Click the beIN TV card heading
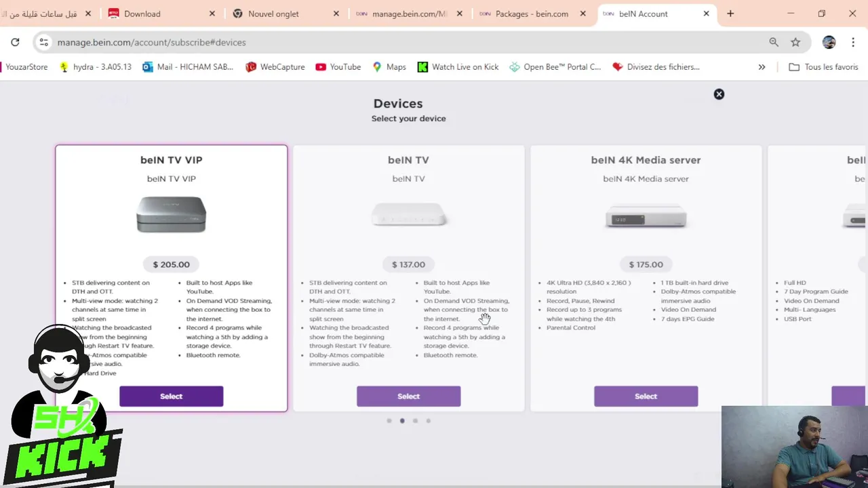 click(x=408, y=160)
